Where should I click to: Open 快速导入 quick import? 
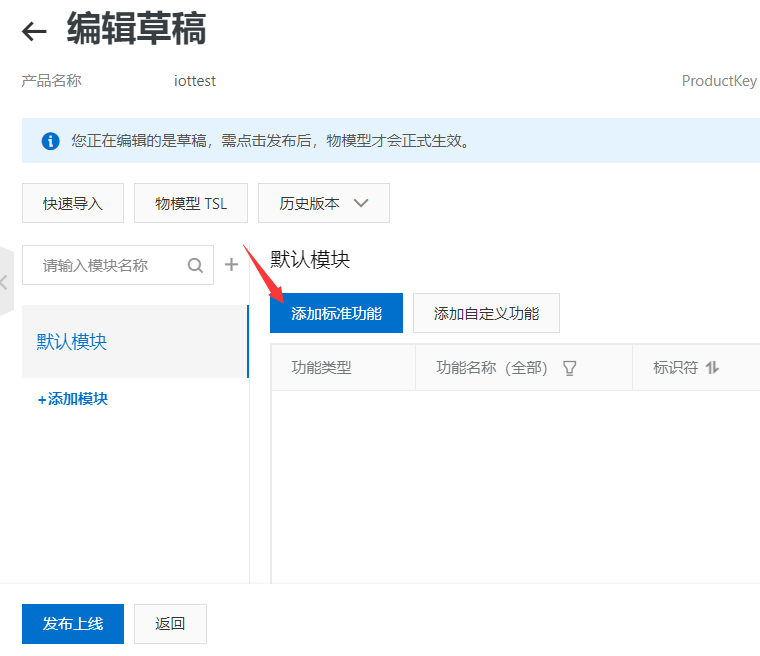pos(73,203)
